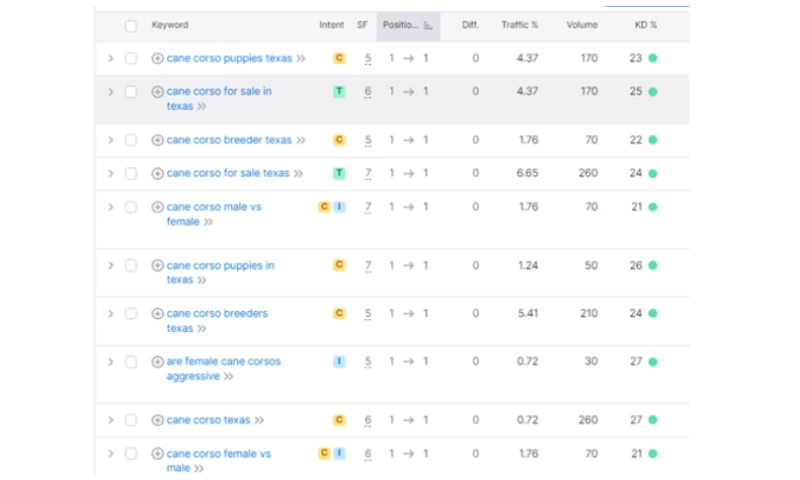Expand the 'cane corso texas' row chevron
Viewport: 800px width, 480px height.
point(111,421)
